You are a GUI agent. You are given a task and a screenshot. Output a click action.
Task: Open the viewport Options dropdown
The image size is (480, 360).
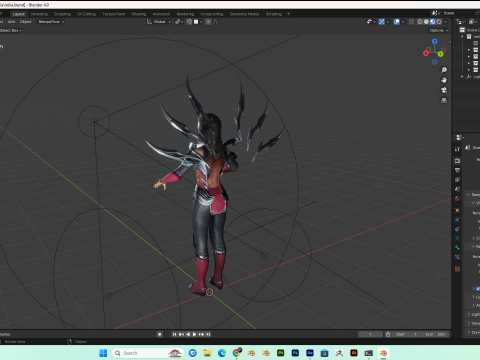click(x=439, y=30)
